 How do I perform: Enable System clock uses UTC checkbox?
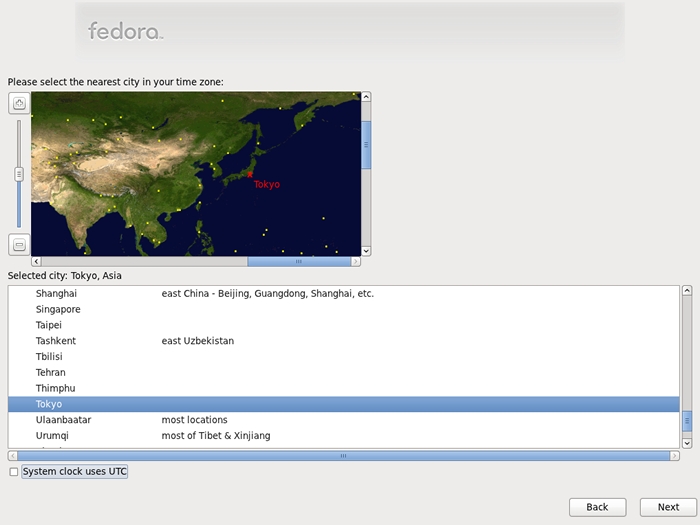(x=14, y=472)
